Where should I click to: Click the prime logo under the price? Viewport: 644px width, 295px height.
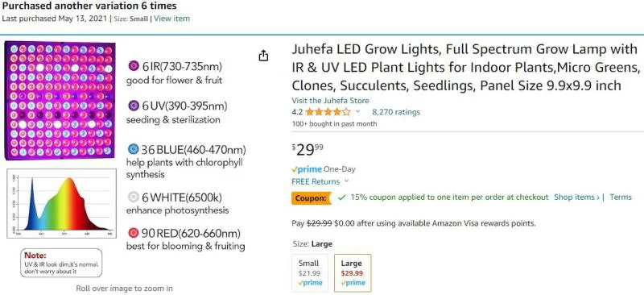307,169
